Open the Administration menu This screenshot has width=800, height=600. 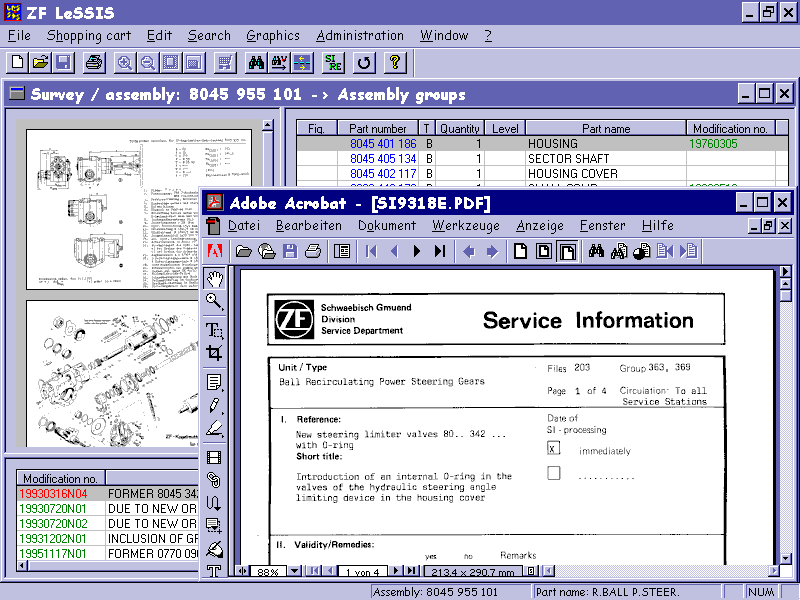pyautogui.click(x=360, y=36)
